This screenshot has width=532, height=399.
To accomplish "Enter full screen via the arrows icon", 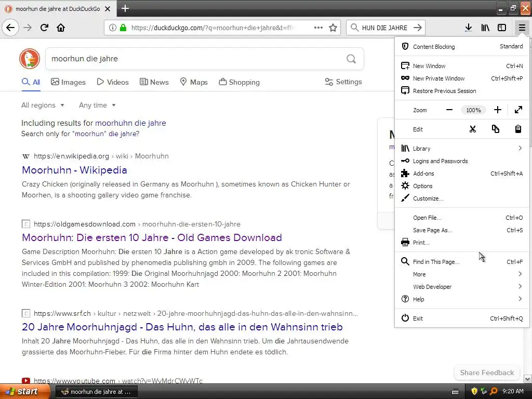I will point(518,110).
